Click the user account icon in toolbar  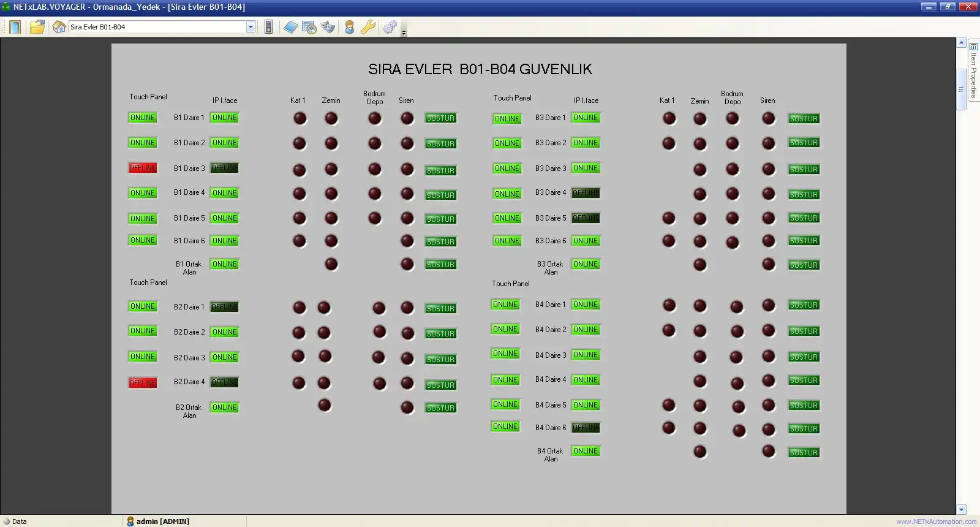(x=349, y=27)
